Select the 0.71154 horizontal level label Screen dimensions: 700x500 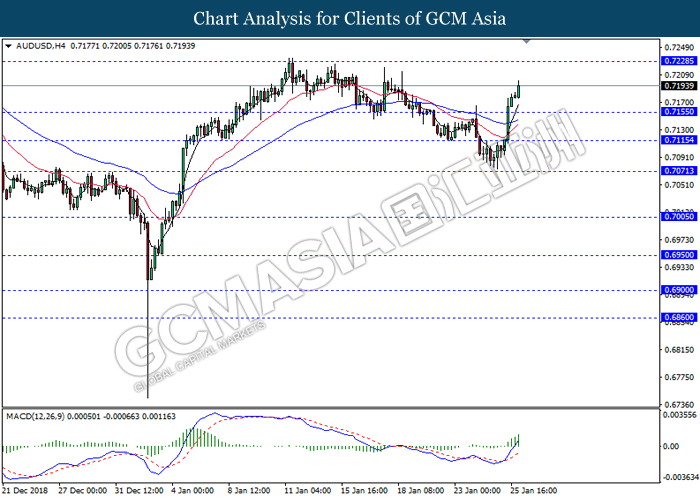point(679,140)
